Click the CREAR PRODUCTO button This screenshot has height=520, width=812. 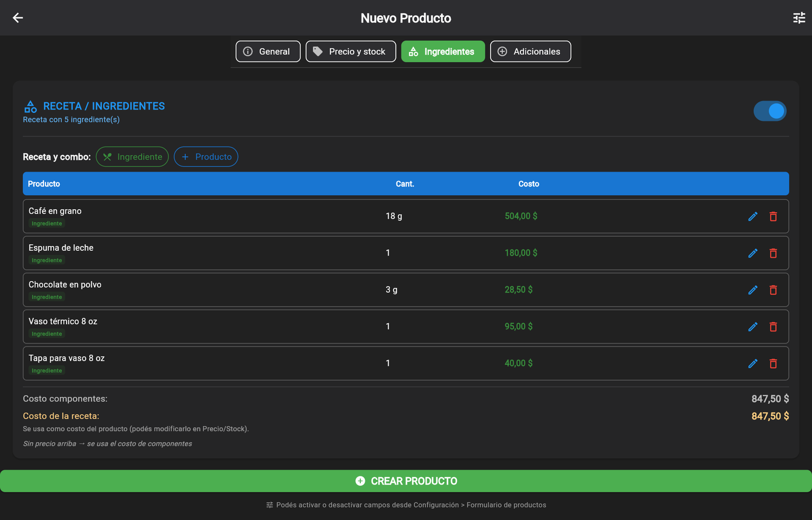406,481
